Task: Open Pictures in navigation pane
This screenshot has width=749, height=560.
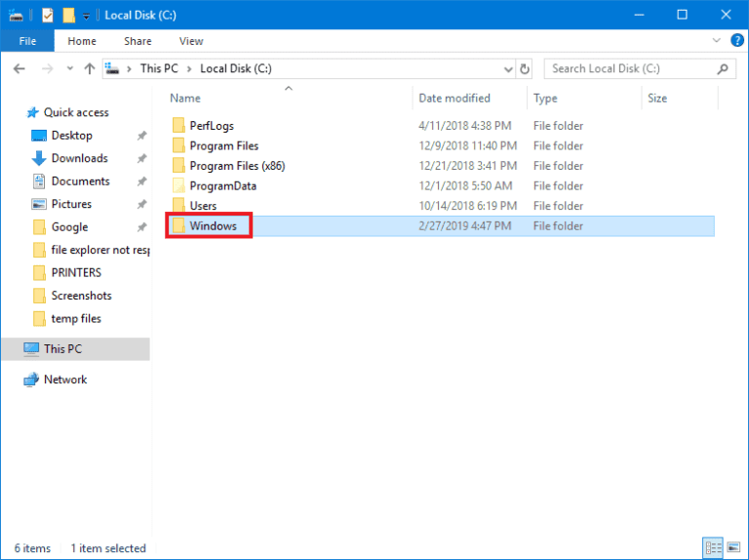Action: point(71,204)
